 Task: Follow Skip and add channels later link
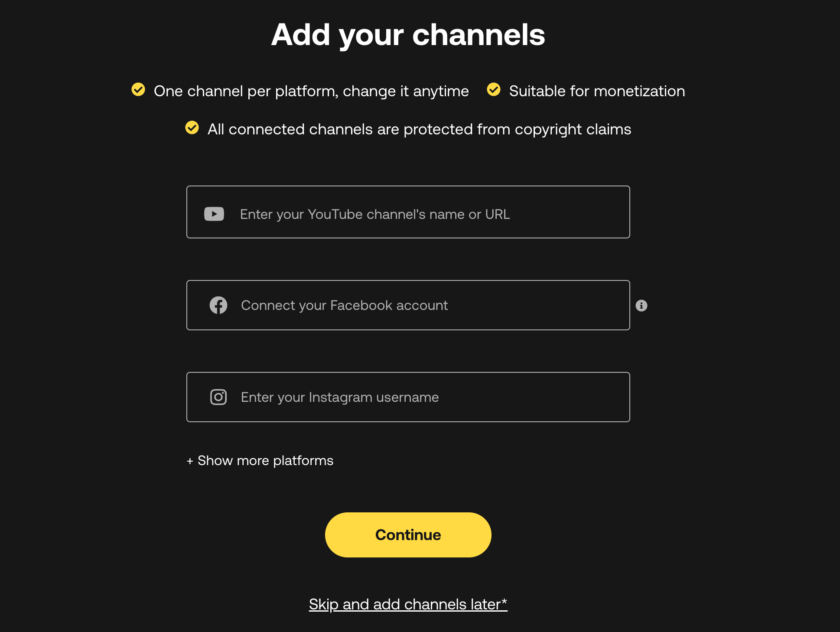coord(408,604)
